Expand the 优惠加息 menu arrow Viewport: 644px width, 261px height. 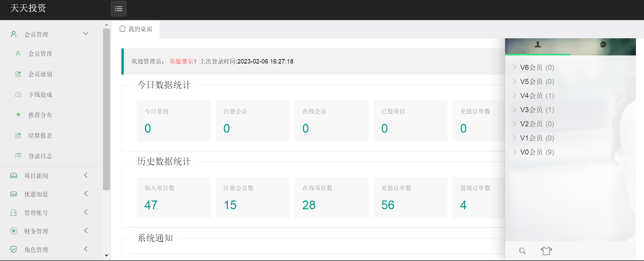[86, 193]
